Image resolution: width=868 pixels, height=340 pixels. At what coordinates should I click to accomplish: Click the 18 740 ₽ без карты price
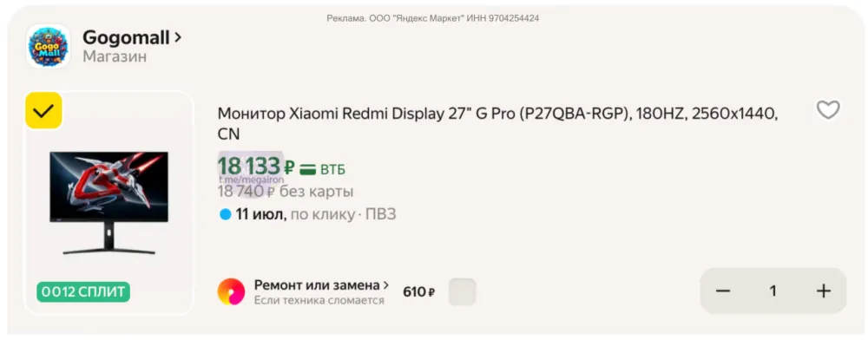coord(286,192)
